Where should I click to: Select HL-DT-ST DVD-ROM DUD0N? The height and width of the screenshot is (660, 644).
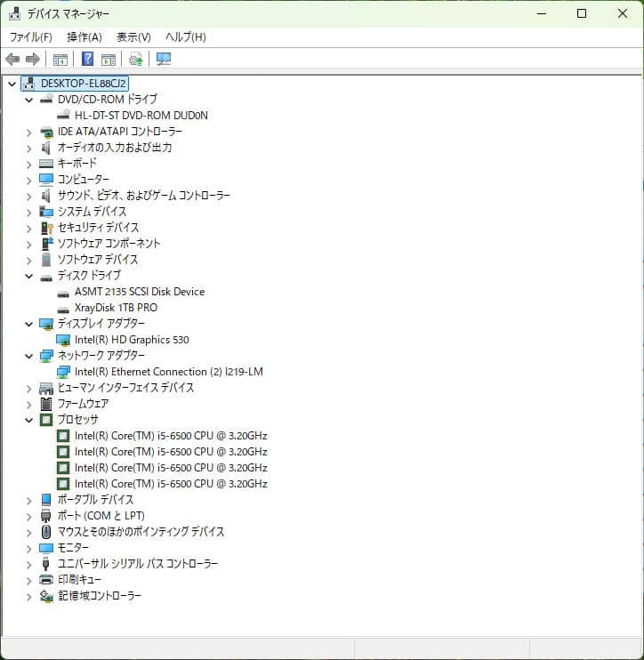click(141, 116)
